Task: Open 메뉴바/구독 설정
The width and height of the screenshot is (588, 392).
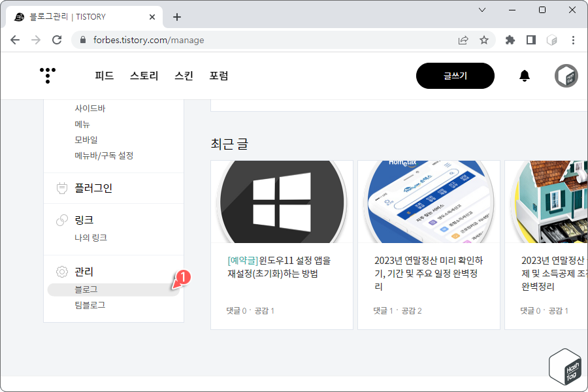Action: [104, 155]
